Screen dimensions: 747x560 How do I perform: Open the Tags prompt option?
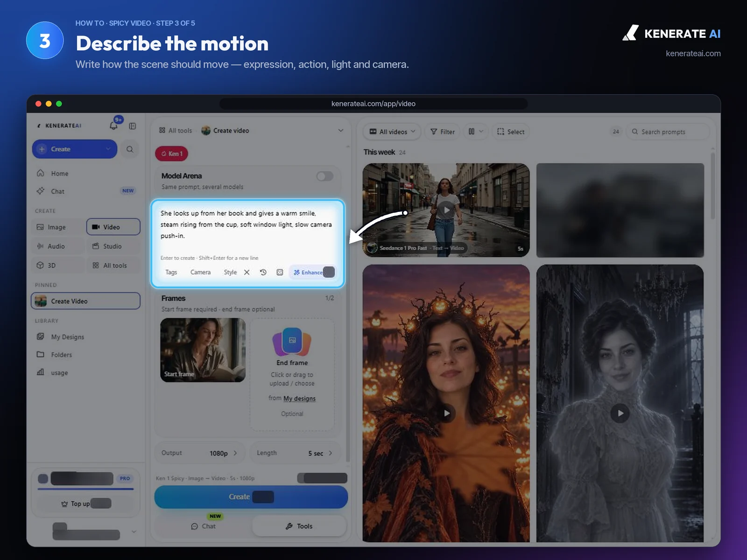(x=171, y=272)
